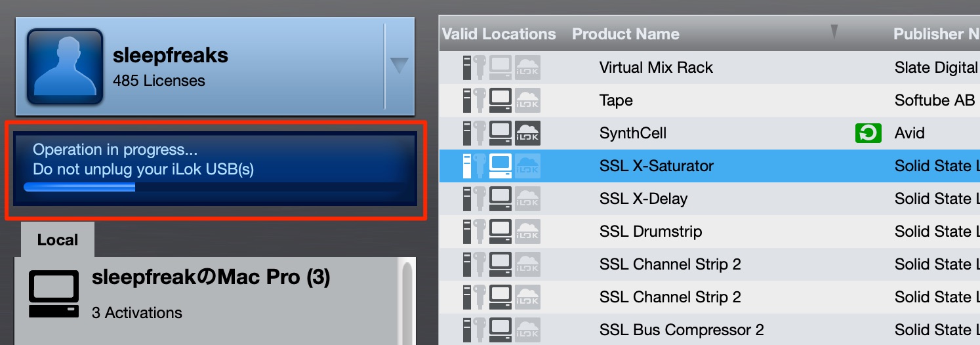Sort by Valid Locations column header
Image resolution: width=980 pixels, height=345 pixels.
point(499,34)
